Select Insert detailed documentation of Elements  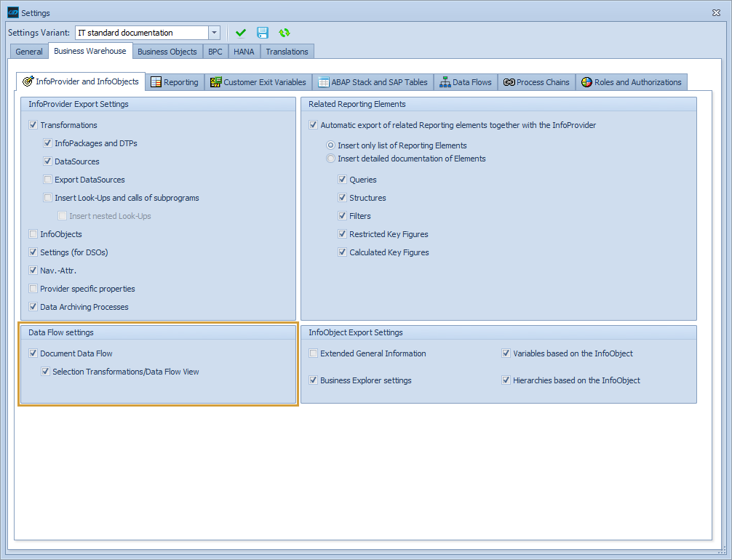click(x=330, y=159)
